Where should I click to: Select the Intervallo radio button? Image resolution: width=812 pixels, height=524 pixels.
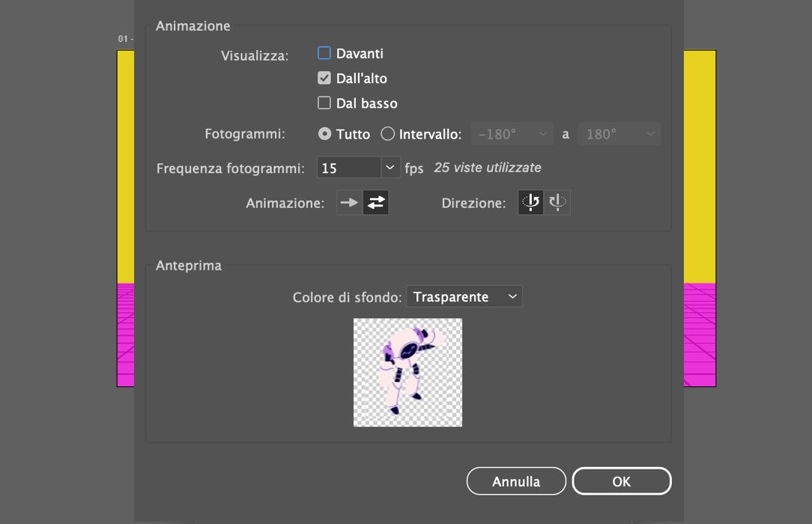(387, 133)
